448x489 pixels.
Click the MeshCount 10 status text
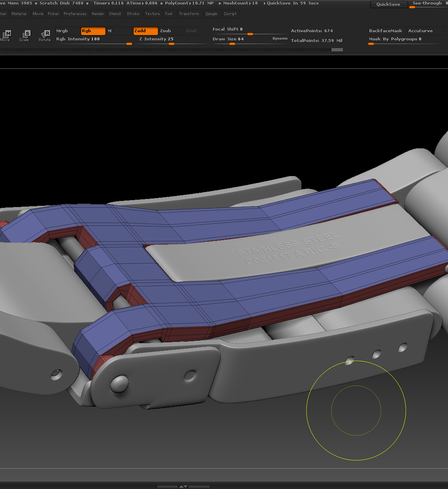pos(240,3)
